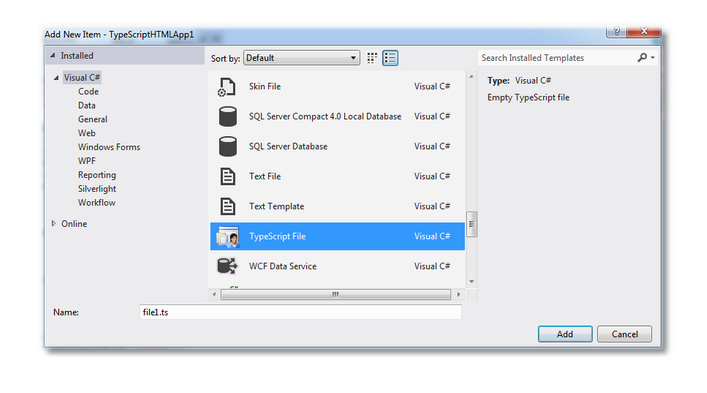707x393 pixels.
Task: Select the WCF Data Service label
Action: click(x=283, y=266)
